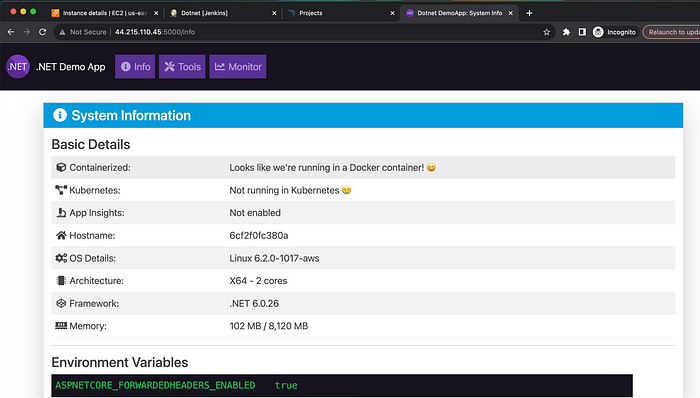This screenshot has width=700, height=398.
Task: Click the Architecture chip icon
Action: point(61,281)
